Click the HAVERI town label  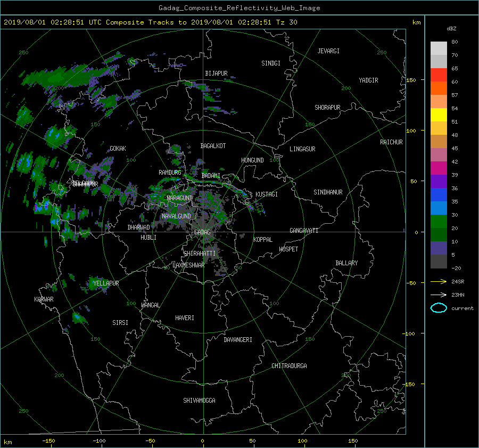(x=185, y=318)
